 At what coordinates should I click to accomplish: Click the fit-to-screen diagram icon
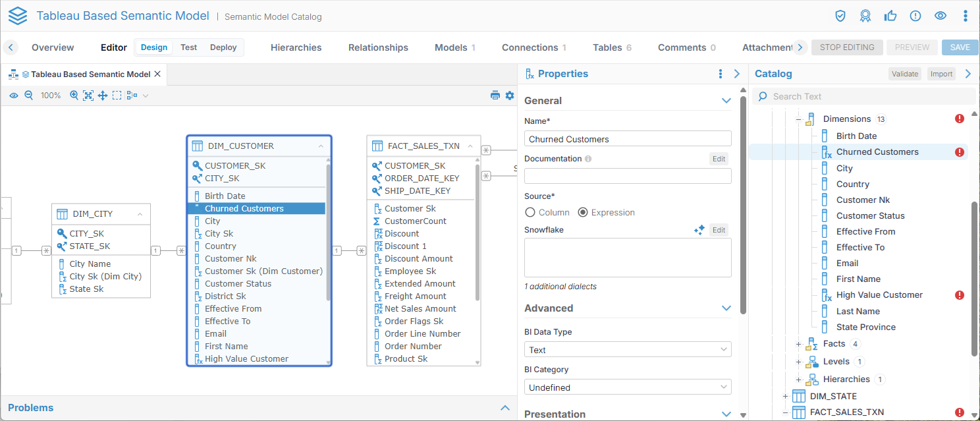(x=88, y=96)
